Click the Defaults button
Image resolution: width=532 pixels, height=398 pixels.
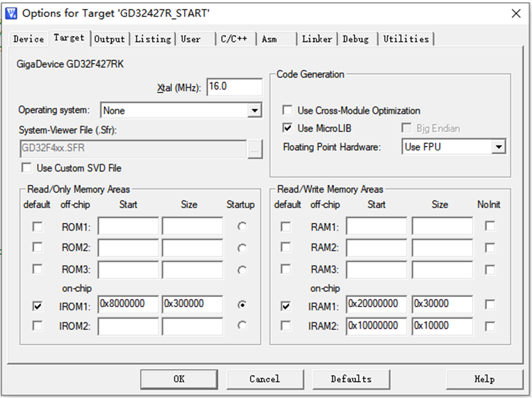click(x=351, y=379)
